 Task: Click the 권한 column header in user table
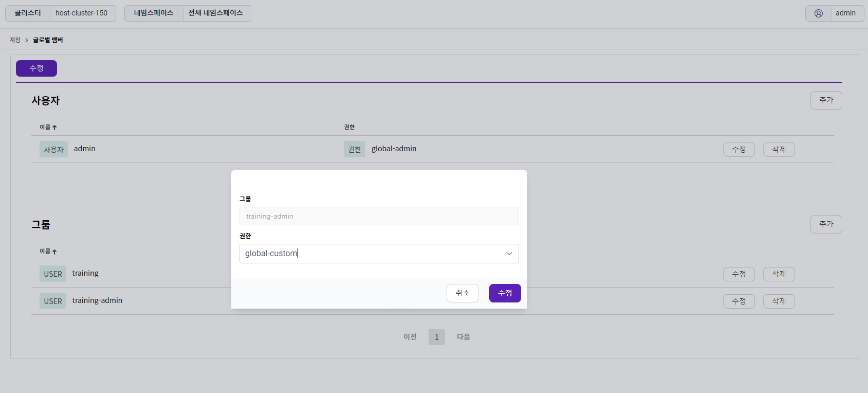[349, 127]
